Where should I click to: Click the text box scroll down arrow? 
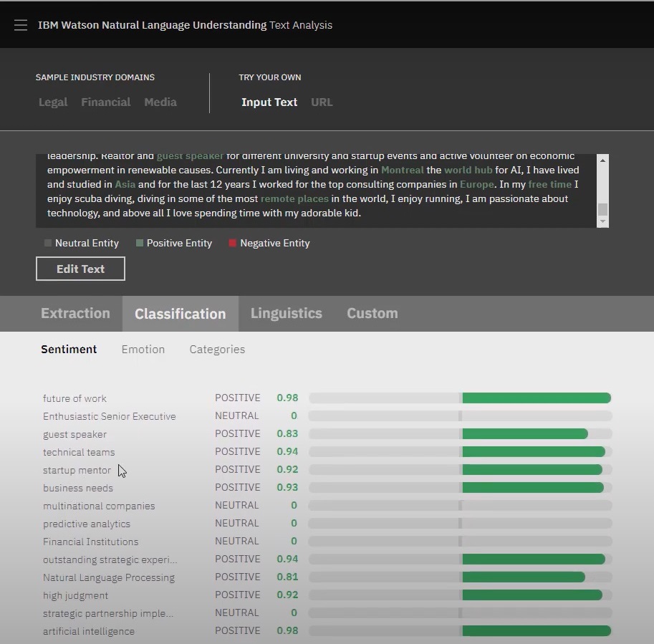click(602, 221)
